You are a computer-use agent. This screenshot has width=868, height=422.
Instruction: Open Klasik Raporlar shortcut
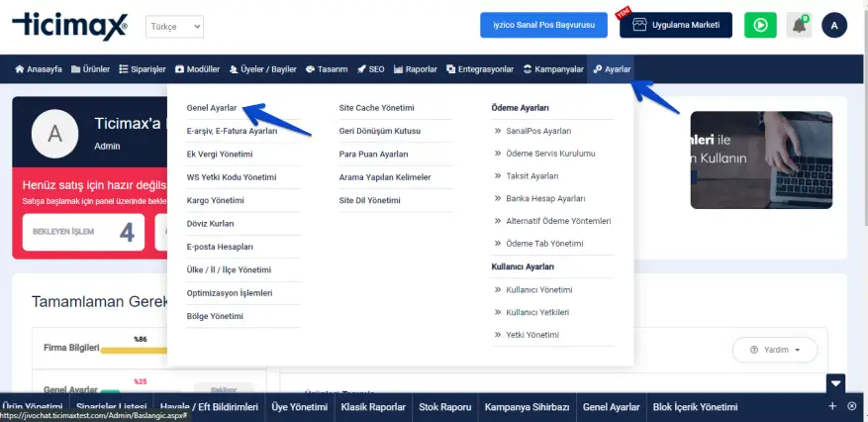click(373, 407)
